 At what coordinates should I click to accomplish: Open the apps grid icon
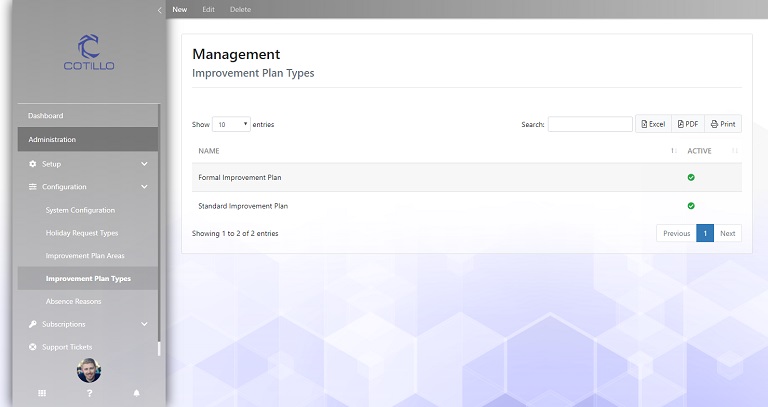[x=42, y=393]
